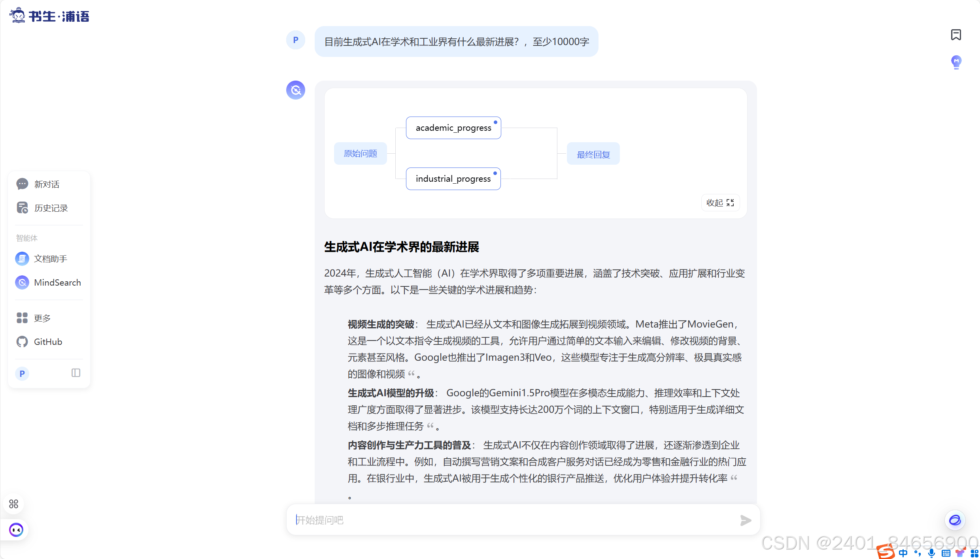This screenshot has width=980, height=559.
Task: Click the sidebar collapse panel icon
Action: [x=76, y=373]
